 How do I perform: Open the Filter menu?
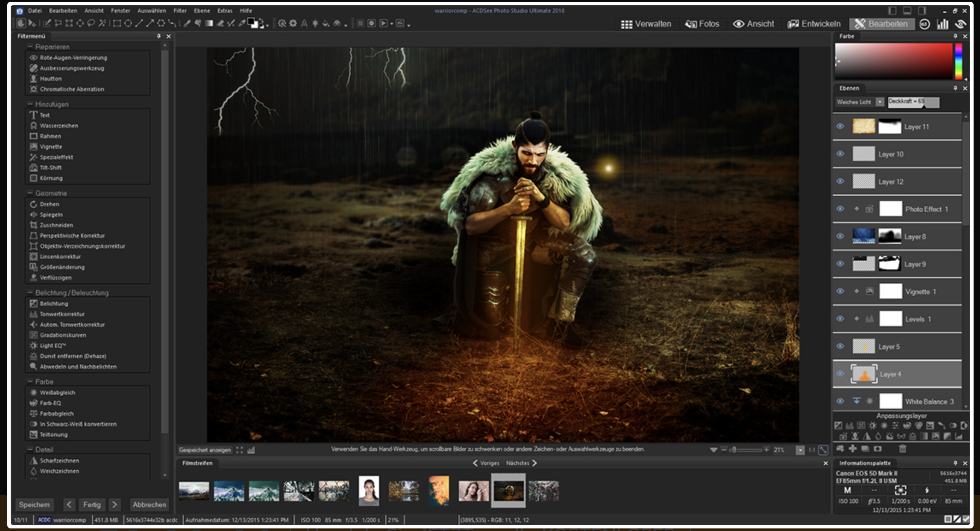click(180, 11)
